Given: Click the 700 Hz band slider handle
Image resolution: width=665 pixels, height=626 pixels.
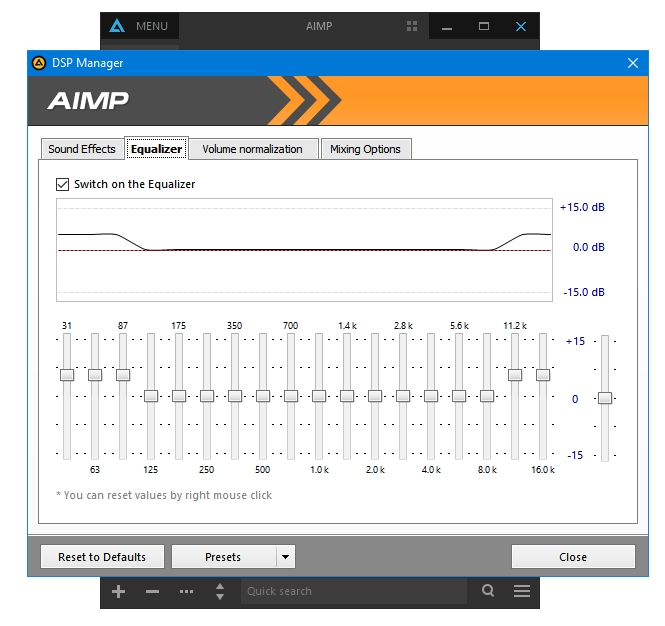Looking at the screenshot, I should [x=291, y=396].
